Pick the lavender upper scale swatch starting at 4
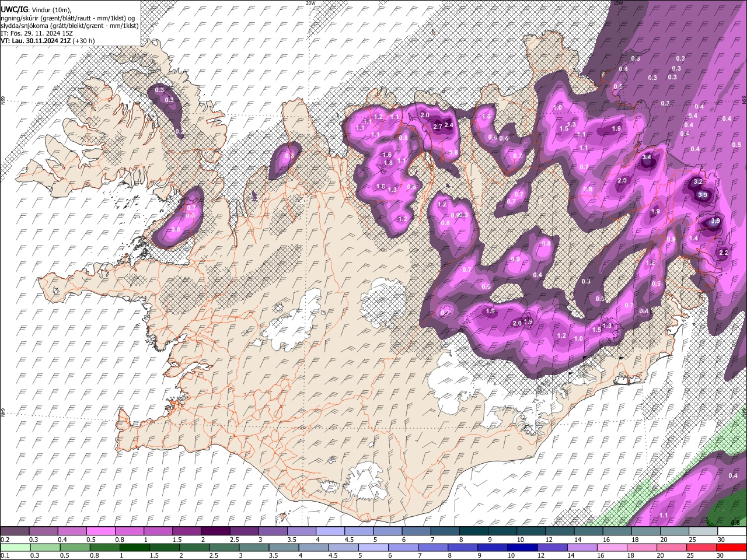 coord(330,531)
